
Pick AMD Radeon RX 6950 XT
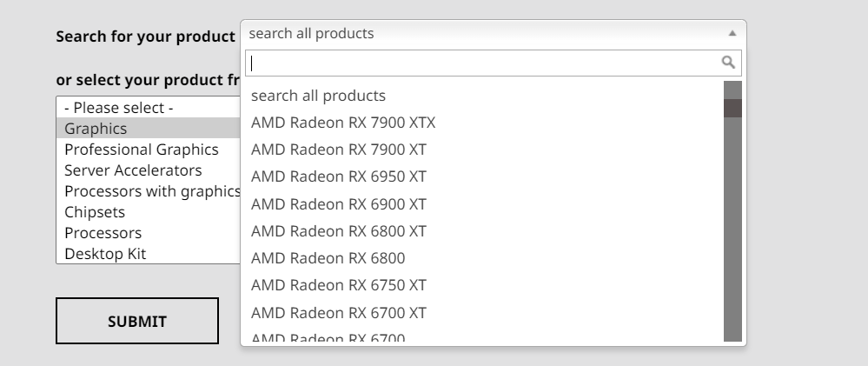tap(339, 176)
